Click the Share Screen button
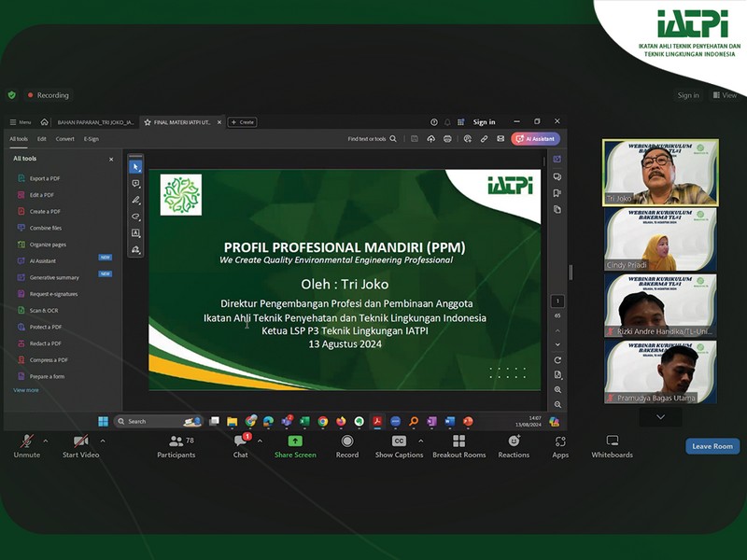Viewport: 747px width, 560px height. 295,446
